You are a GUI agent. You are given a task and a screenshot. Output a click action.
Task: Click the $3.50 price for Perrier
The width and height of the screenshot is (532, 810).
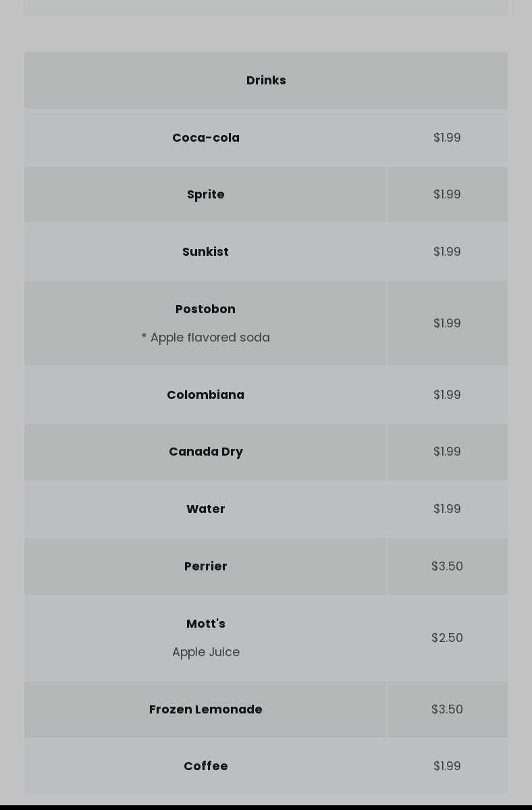click(447, 566)
